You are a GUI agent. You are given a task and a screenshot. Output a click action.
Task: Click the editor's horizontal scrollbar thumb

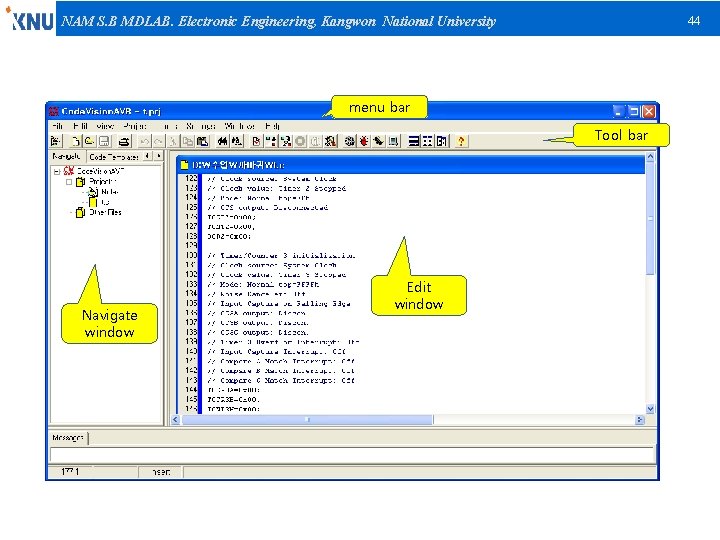(307, 420)
